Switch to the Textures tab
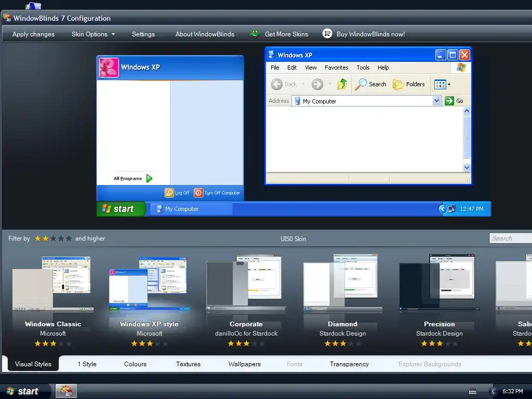This screenshot has height=399, width=532. click(x=188, y=364)
